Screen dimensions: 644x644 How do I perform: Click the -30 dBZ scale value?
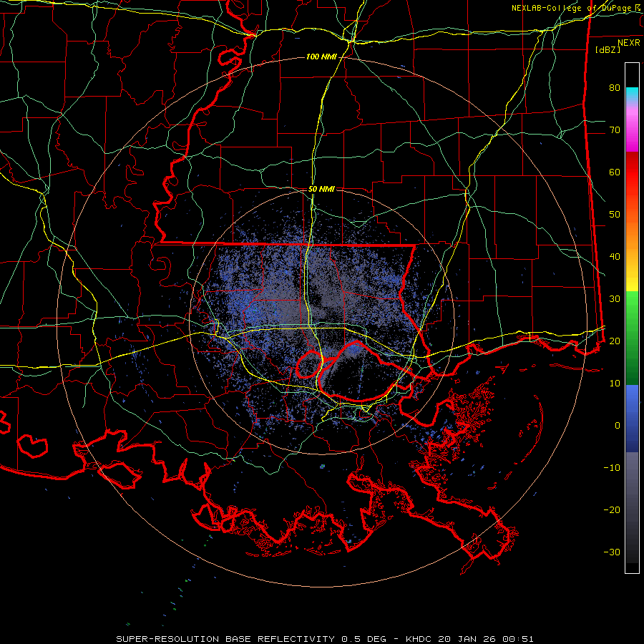pos(612,552)
